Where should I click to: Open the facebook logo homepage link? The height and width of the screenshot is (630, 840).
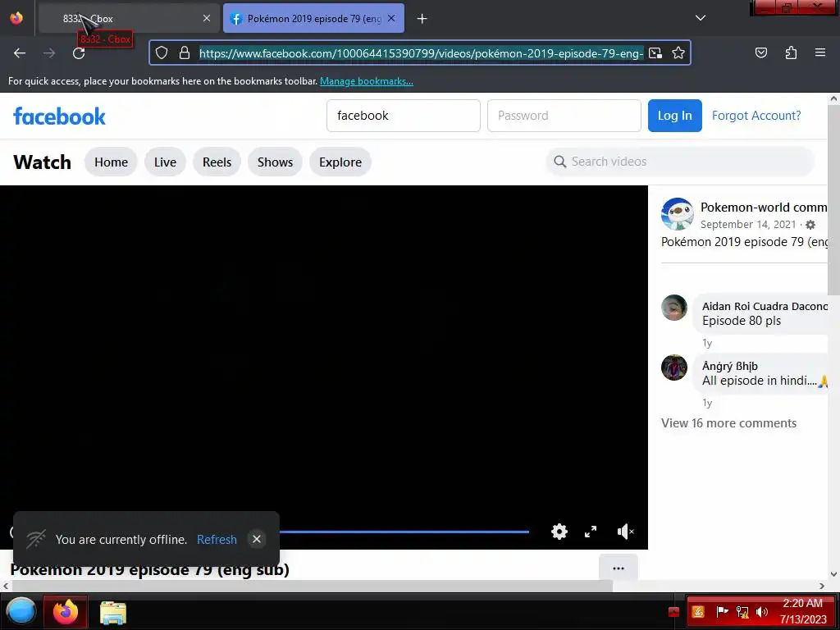(59, 116)
